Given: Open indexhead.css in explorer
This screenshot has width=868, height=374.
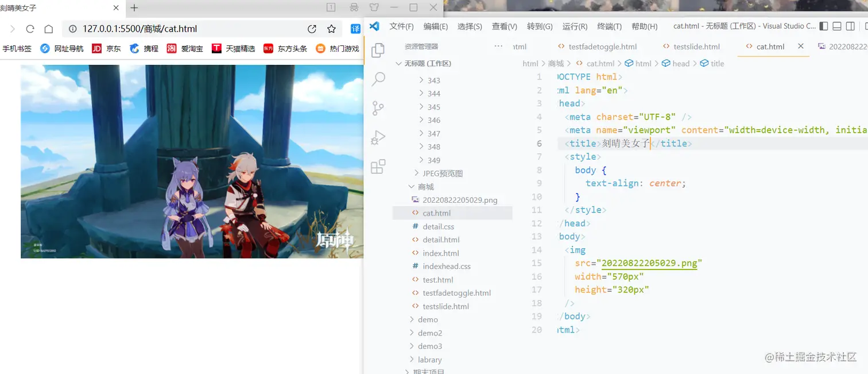Looking at the screenshot, I should [x=441, y=267].
